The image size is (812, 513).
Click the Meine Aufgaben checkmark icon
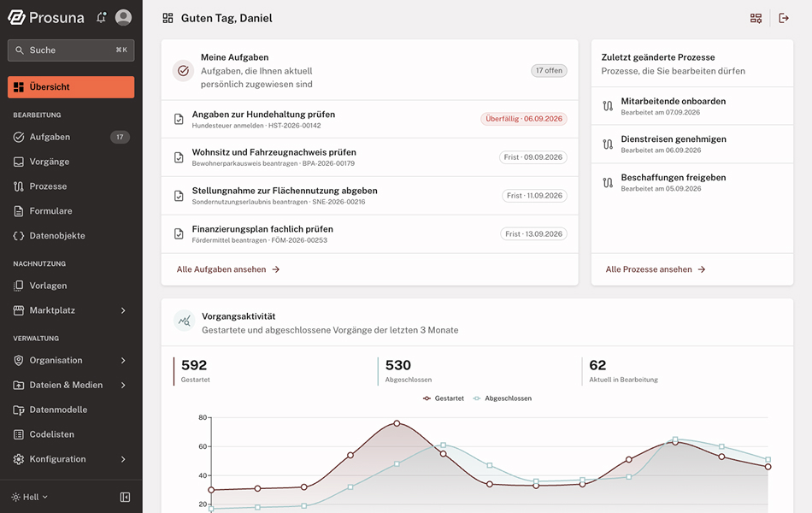click(183, 70)
